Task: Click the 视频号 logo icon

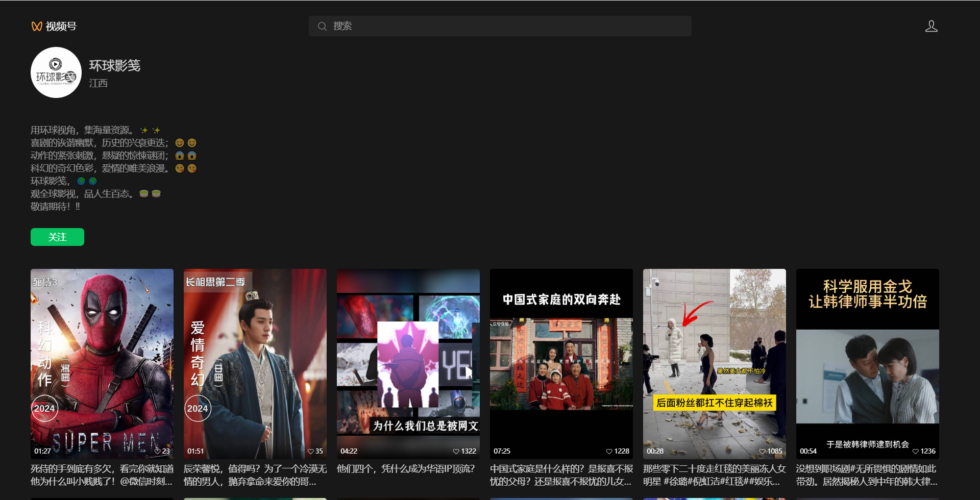Action: (37, 26)
